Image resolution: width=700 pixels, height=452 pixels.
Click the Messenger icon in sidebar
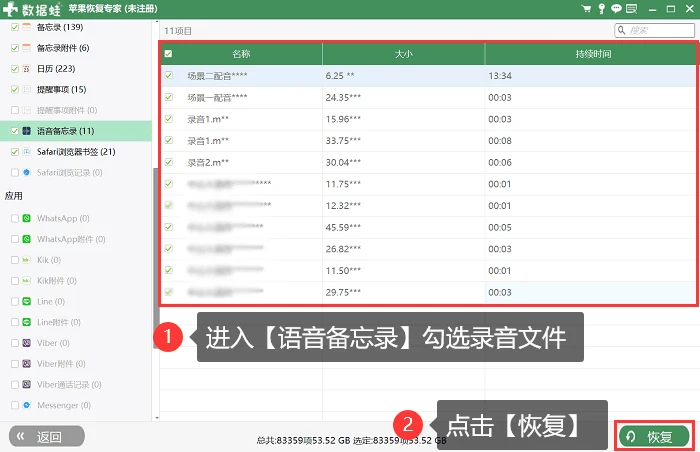(x=27, y=405)
